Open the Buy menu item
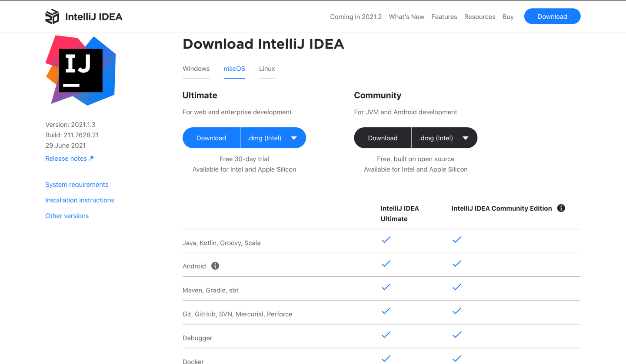Image resolution: width=626 pixels, height=364 pixels. (x=508, y=17)
